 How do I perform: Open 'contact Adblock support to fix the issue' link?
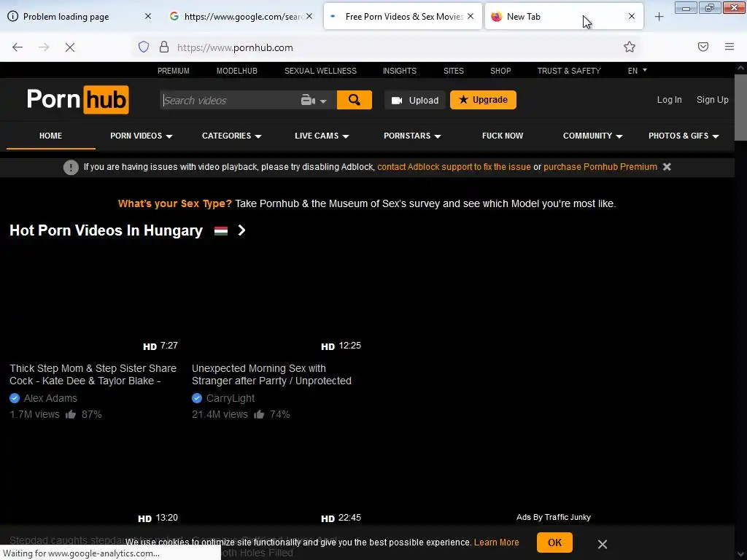(454, 167)
